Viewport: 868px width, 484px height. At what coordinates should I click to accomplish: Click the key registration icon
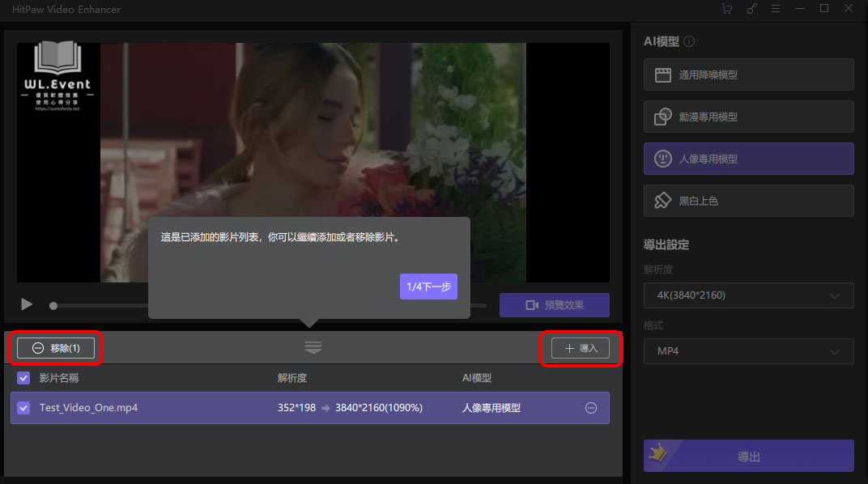tap(751, 9)
